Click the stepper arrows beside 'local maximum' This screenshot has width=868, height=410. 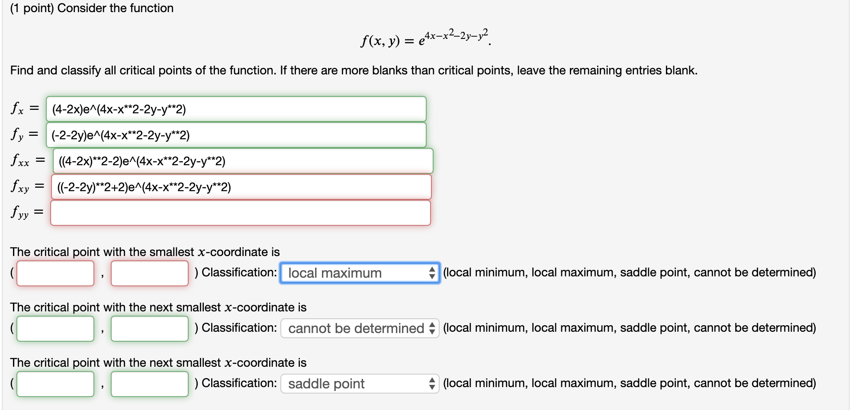point(432,273)
